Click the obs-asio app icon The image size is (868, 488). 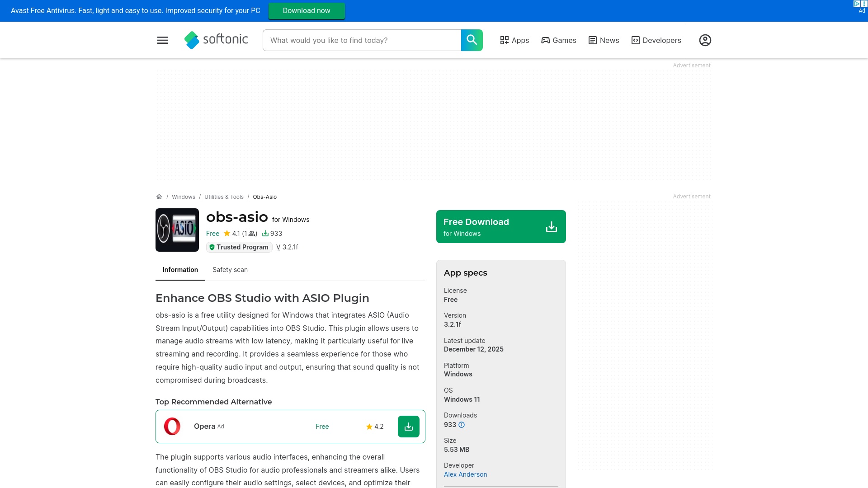(x=177, y=230)
